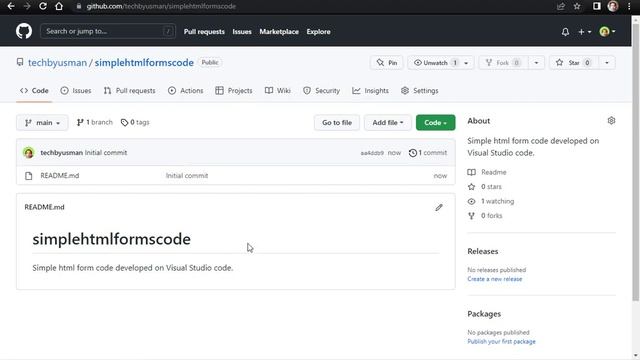The image size is (640, 360).
Task: Click the browser address bar URL
Action: [161, 6]
